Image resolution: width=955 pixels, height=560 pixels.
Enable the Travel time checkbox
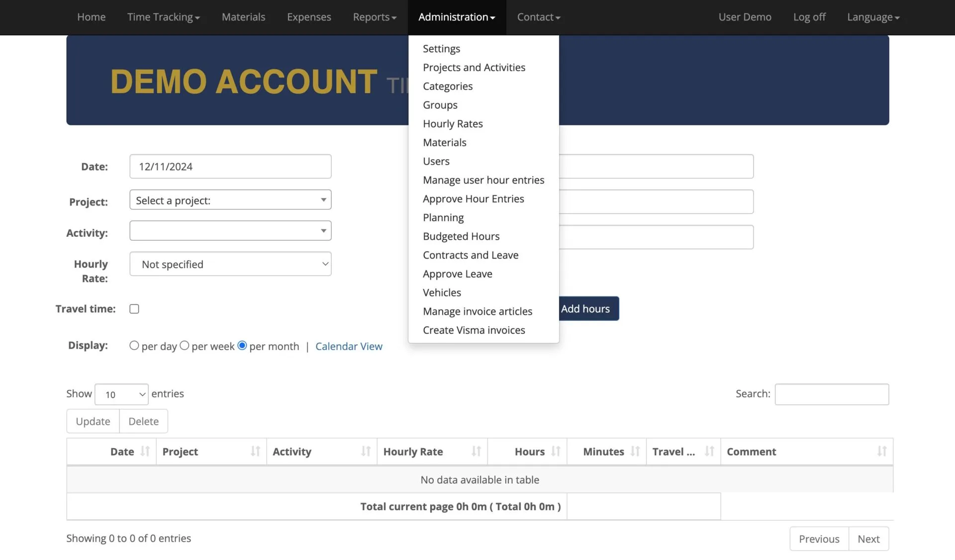(x=134, y=309)
